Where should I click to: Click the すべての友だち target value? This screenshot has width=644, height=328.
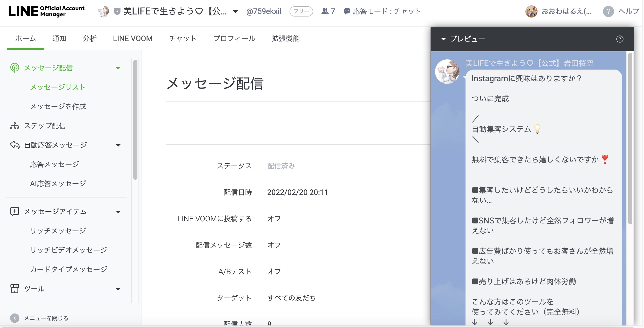click(292, 298)
